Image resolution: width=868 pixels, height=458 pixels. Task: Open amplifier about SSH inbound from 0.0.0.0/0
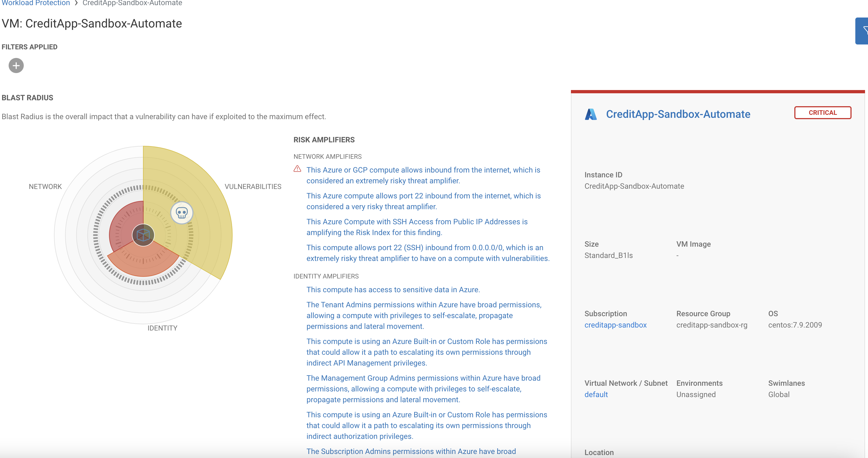(x=428, y=253)
